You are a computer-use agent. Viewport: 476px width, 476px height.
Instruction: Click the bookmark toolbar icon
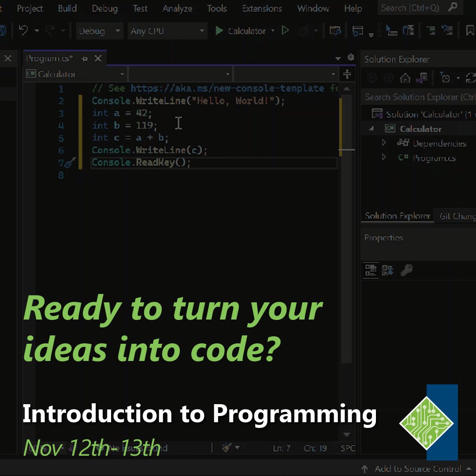(470, 30)
